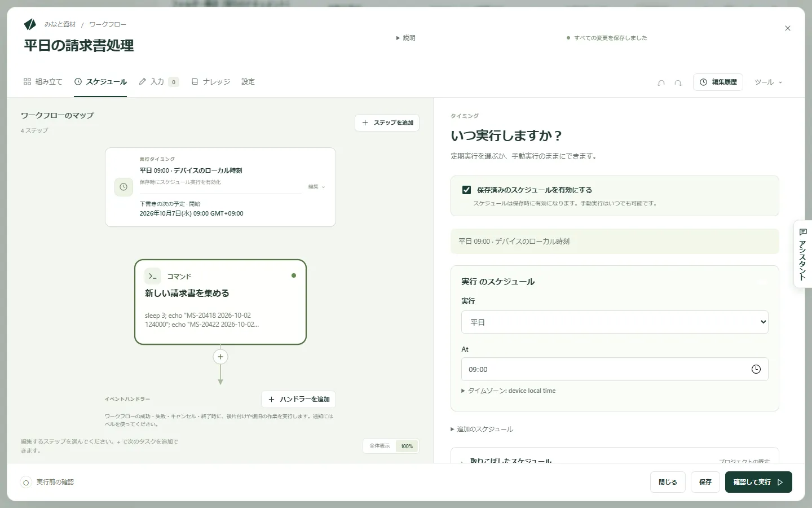Screen dimensions: 812x508
Task: Click the terminal icon on the コマンド step
Action: click(x=153, y=276)
